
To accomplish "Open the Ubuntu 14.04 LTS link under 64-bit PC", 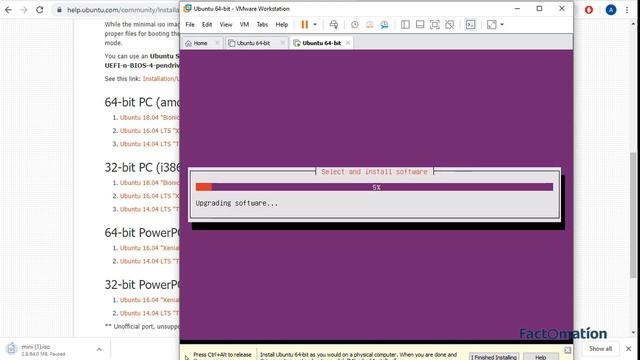I will point(149,144).
